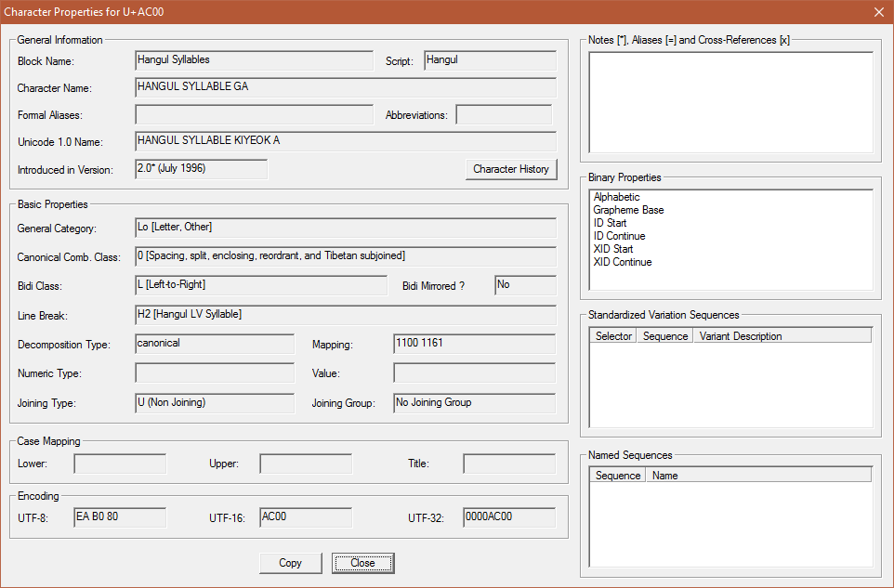
Task: Click the empty Formal Aliases field
Action: (x=255, y=114)
